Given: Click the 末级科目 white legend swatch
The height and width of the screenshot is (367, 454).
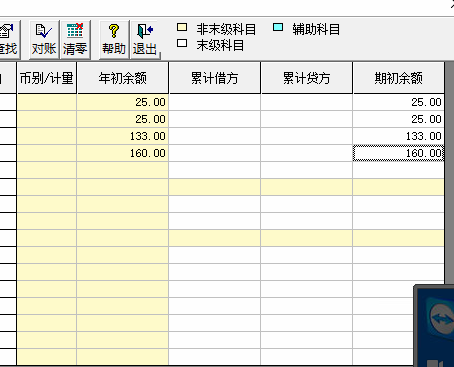Looking at the screenshot, I should point(182,43).
